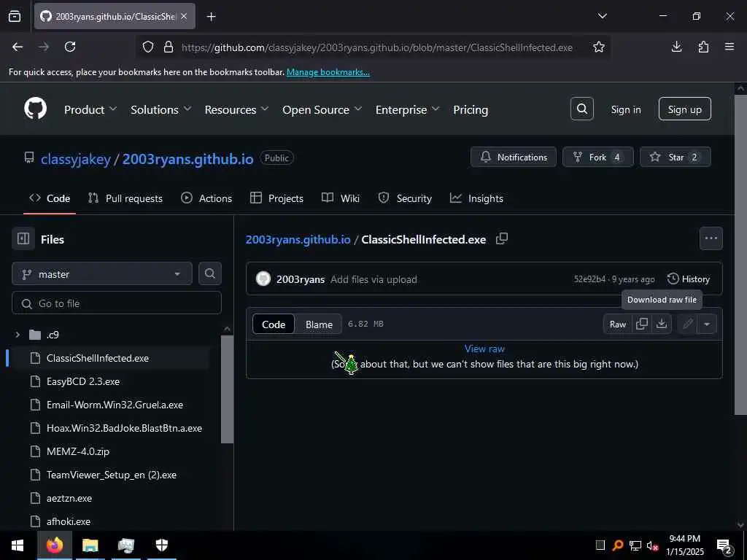Open File Explorer from the taskbar

90,545
